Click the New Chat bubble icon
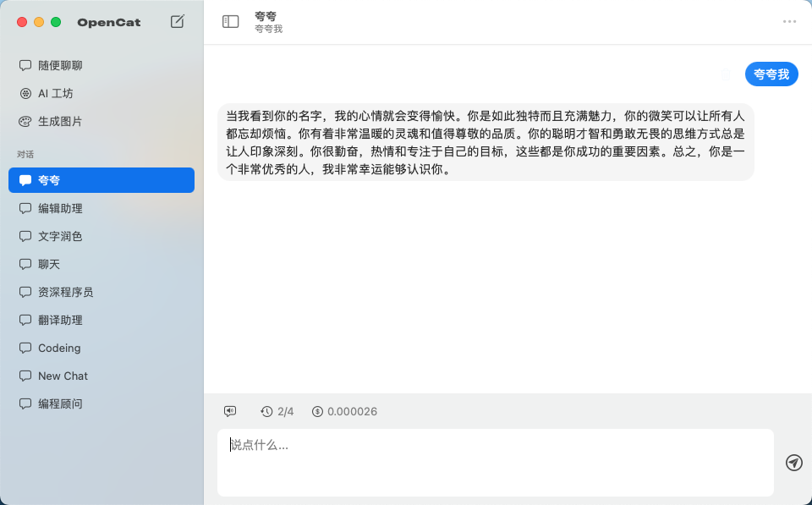 [25, 376]
